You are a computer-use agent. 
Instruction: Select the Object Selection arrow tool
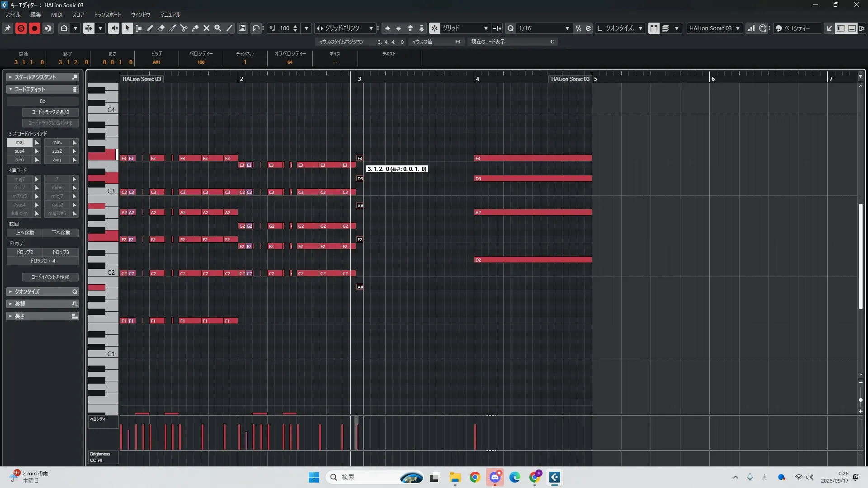127,28
